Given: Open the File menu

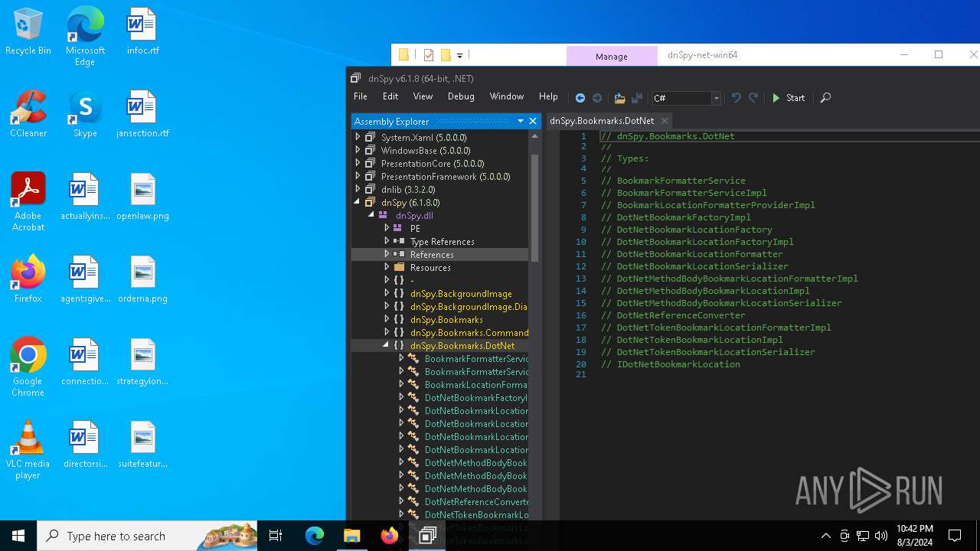Looking at the screenshot, I should click(x=361, y=96).
